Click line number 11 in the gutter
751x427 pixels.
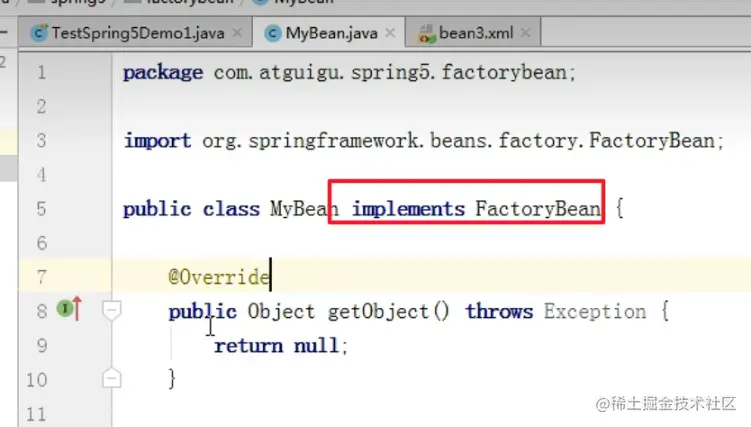coord(36,414)
